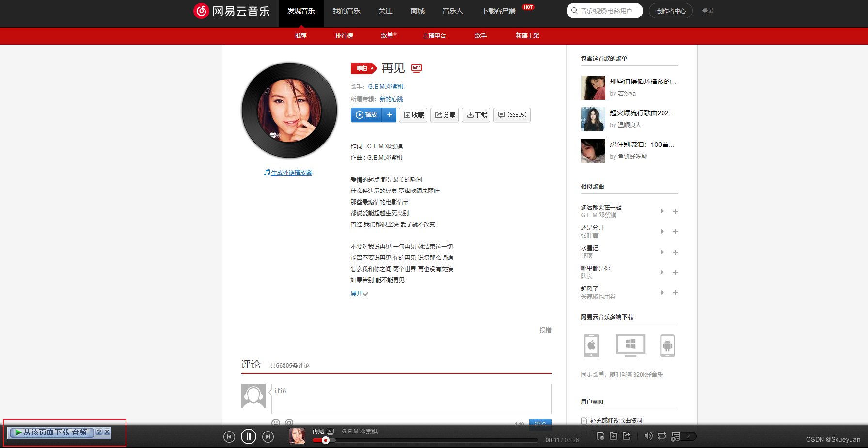The height and width of the screenshot is (448, 868).
Task: Skip to the next track in the player bar
Action: point(268,437)
